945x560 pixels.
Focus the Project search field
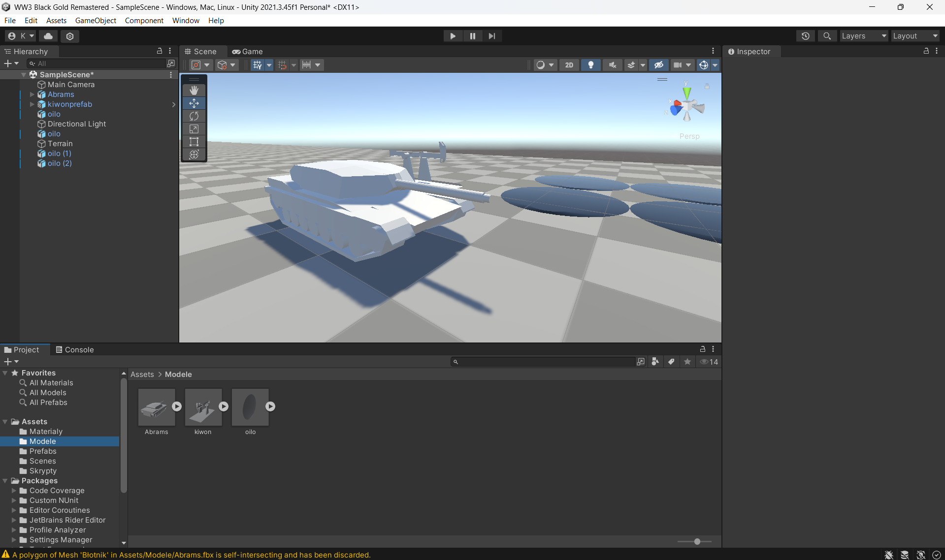click(544, 362)
